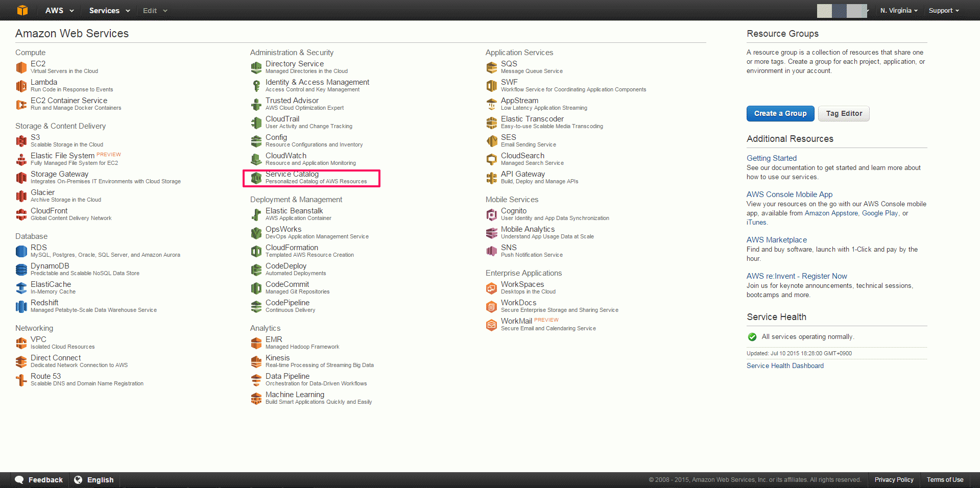Open the CloudSearch link
The image size is (980, 488).
point(522,156)
